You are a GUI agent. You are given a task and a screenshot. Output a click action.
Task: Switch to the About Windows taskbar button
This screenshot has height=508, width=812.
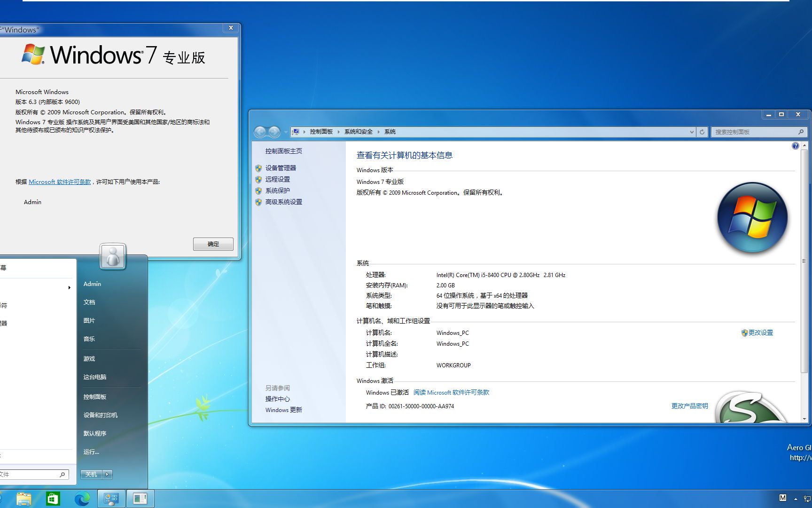click(x=140, y=499)
